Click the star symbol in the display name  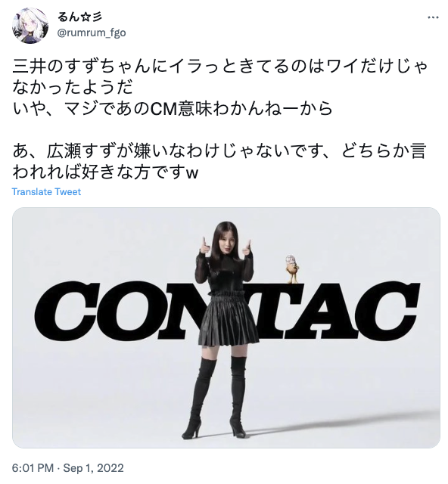(x=86, y=17)
